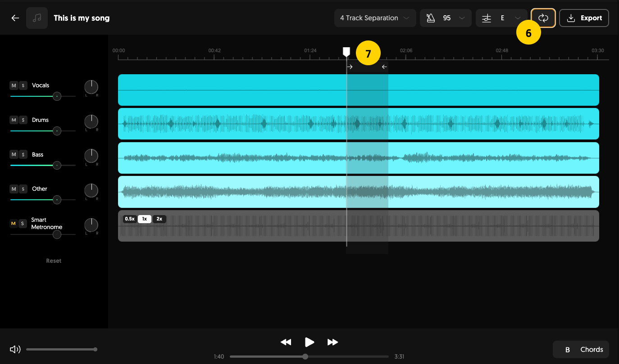
Task: Click the loop region end arrow handle
Action: [384, 67]
